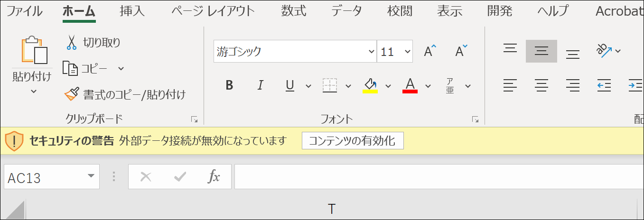The width and height of the screenshot is (644, 220).
Task: Open the text orientation dropdown arrow
Action: point(618,51)
